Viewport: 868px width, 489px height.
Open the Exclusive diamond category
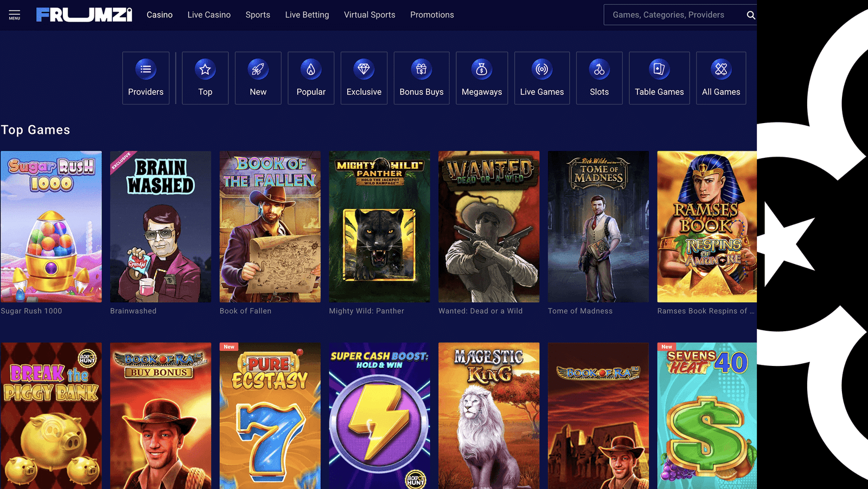pyautogui.click(x=364, y=78)
